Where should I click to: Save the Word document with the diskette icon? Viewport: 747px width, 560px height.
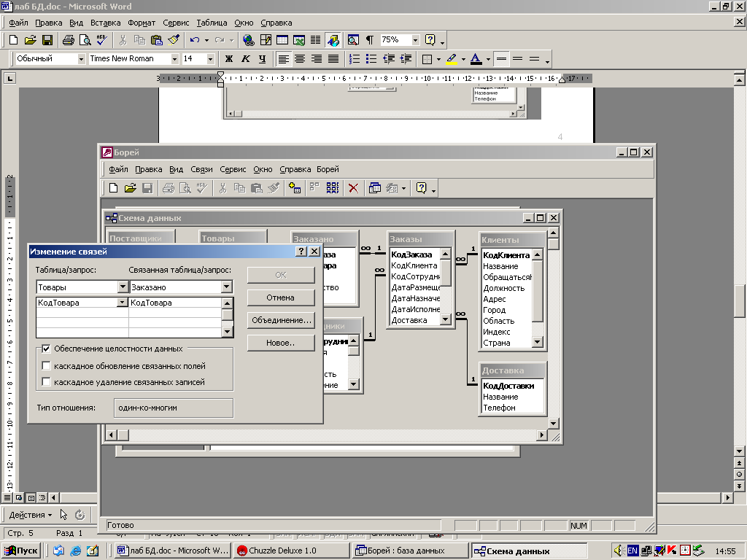[47, 40]
